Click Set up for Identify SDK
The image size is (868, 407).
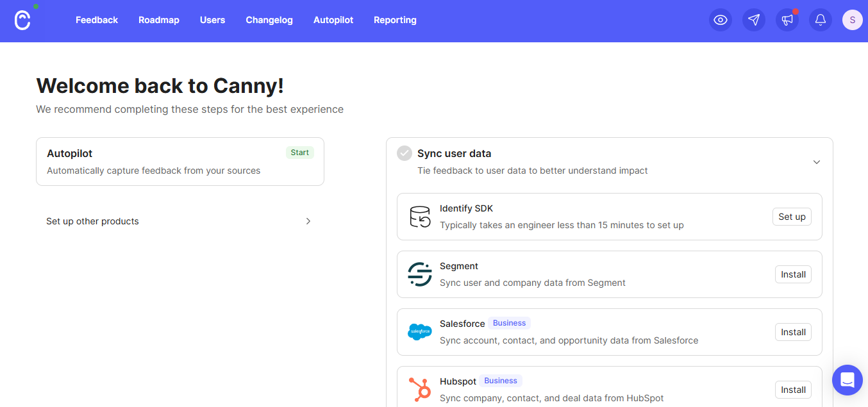(792, 217)
